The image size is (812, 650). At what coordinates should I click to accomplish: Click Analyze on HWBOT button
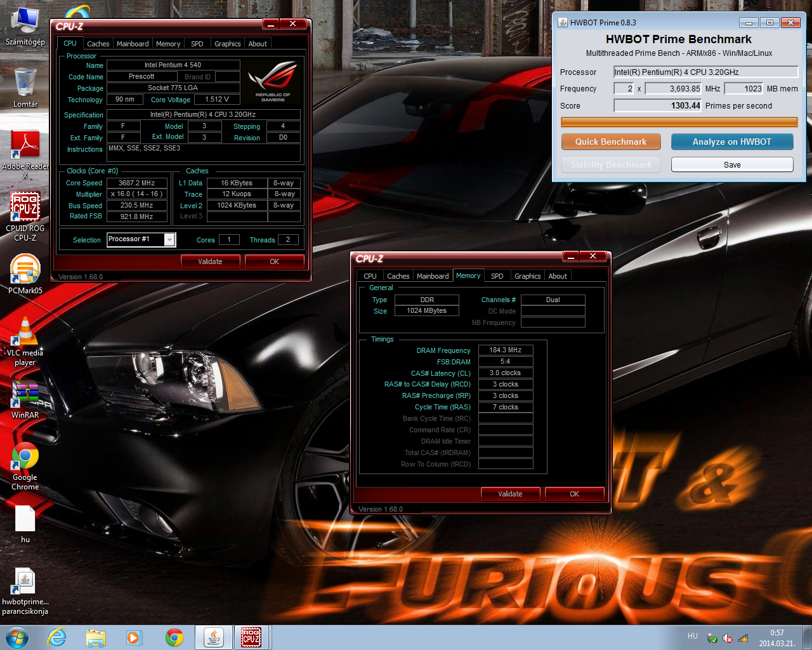tap(732, 142)
